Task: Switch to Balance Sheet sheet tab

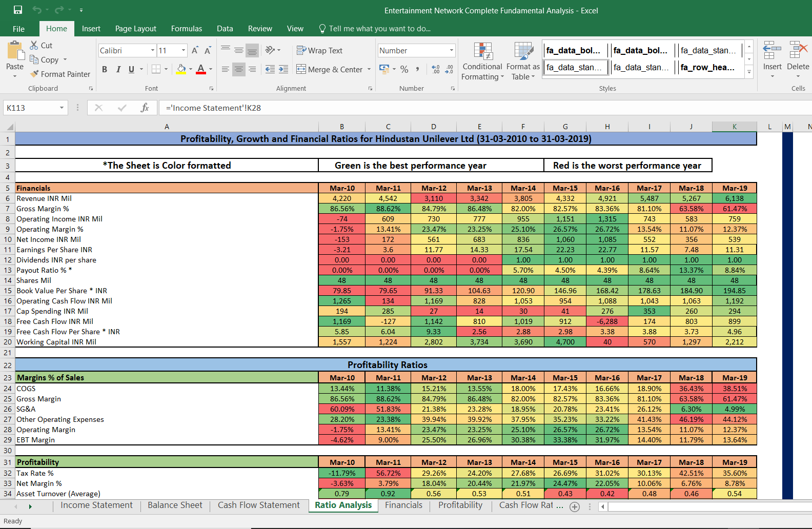Action: [x=175, y=505]
